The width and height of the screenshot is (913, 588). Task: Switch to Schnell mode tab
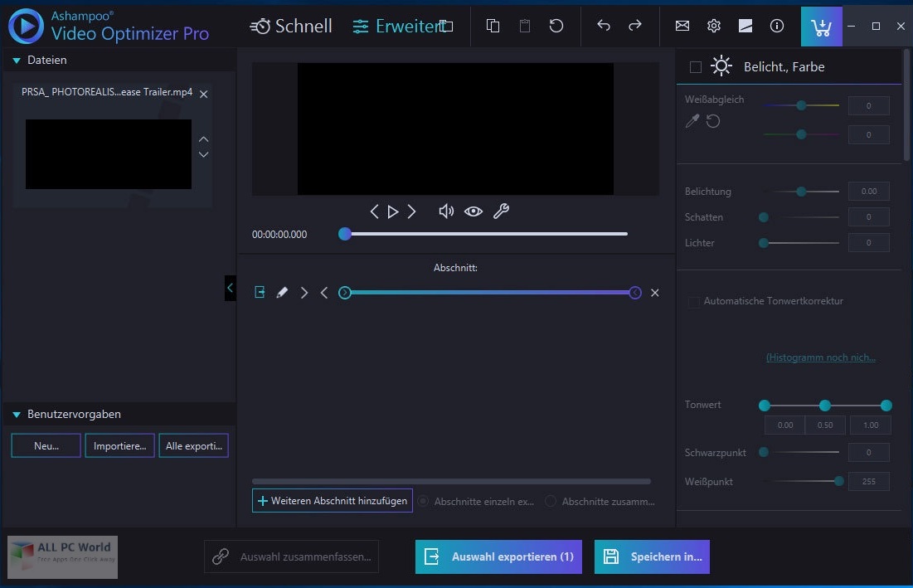[291, 27]
